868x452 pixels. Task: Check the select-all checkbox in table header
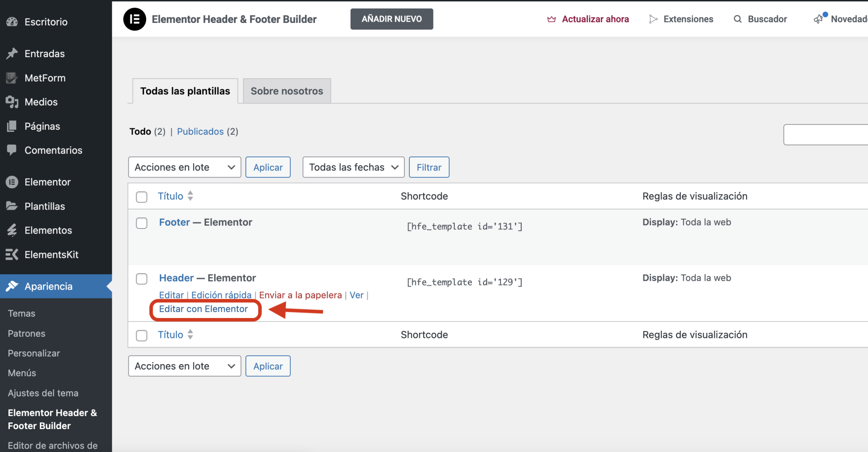click(x=142, y=197)
